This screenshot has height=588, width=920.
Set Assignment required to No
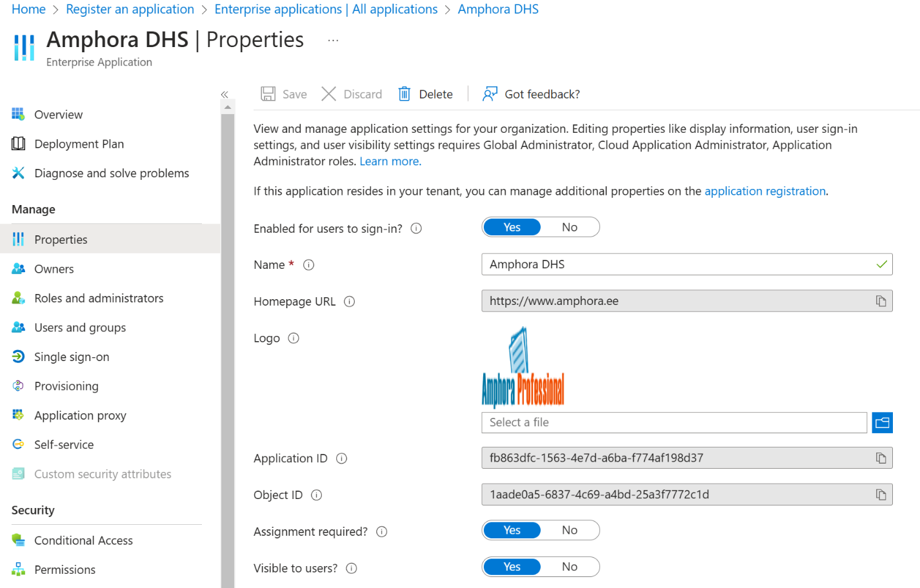coord(570,530)
